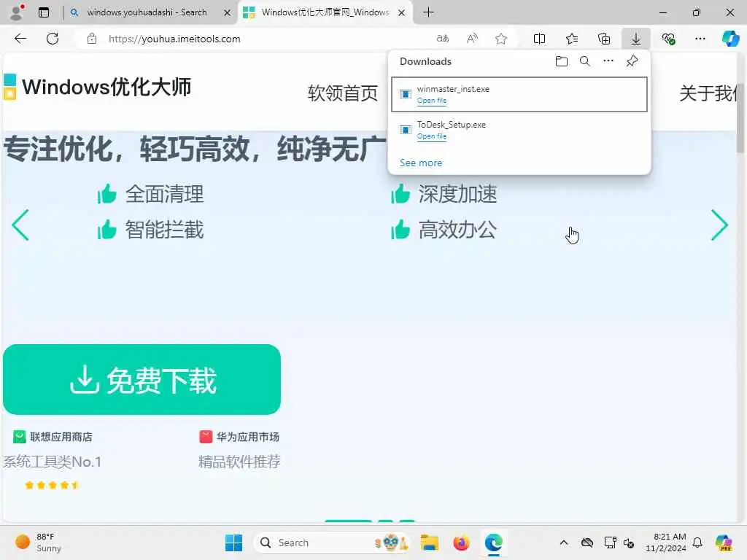Click the 软领首页 navigation item
This screenshot has width=747, height=560.
coord(343,93)
